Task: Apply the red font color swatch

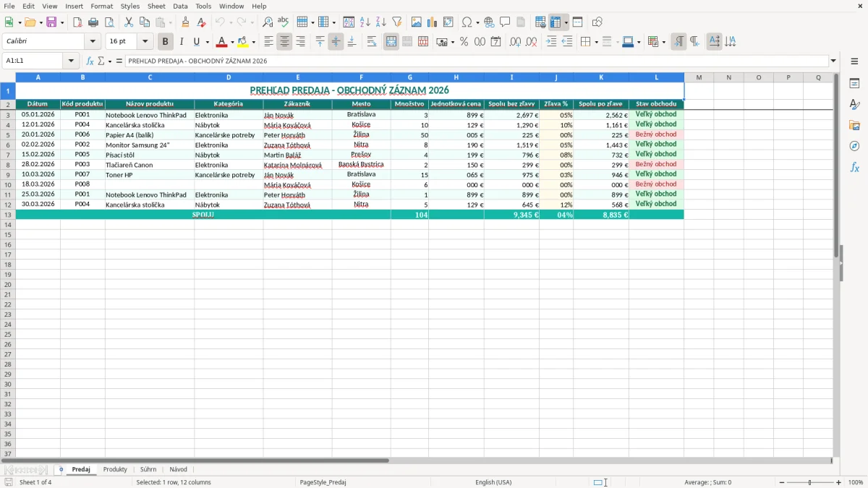Action: [222, 42]
